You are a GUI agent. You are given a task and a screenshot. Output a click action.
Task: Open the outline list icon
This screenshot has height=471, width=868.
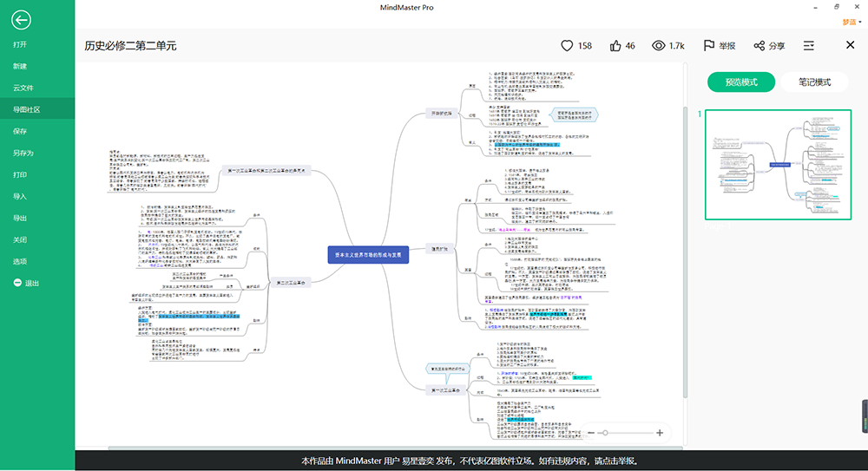point(809,45)
